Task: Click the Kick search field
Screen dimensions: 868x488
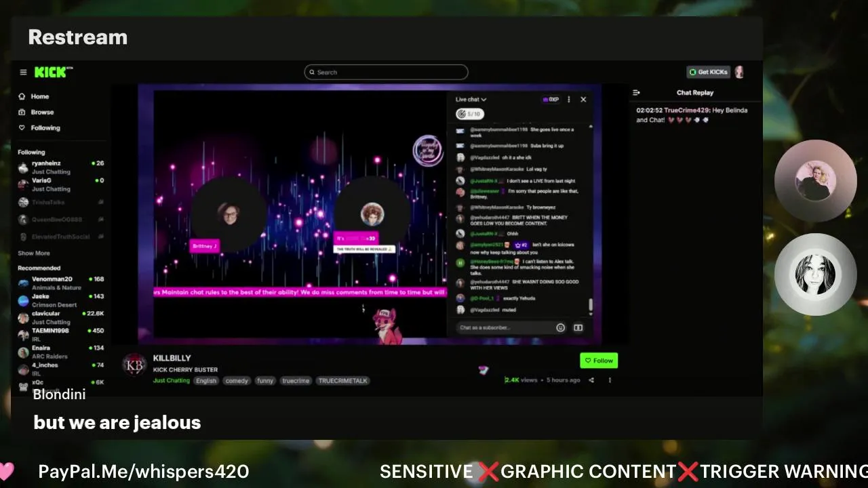Action: pos(387,72)
